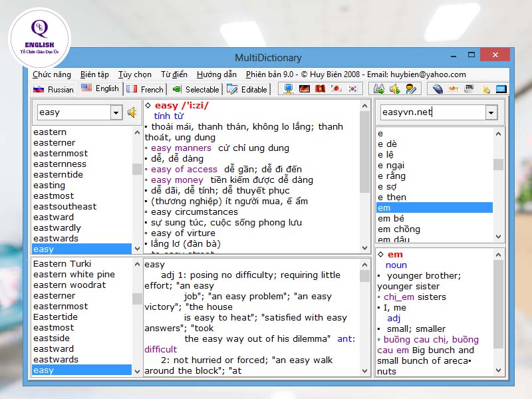Click the SHIFT key icon
Screen dimensions: 532x399
454,89
